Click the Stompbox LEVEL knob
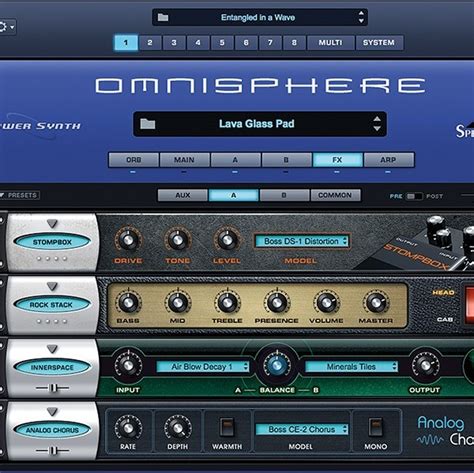 pyautogui.click(x=227, y=240)
